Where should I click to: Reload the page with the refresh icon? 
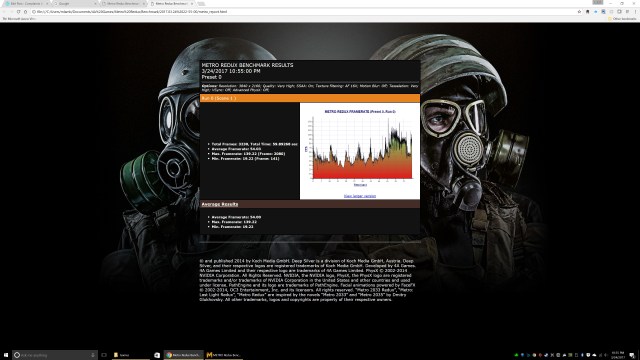[18, 12]
